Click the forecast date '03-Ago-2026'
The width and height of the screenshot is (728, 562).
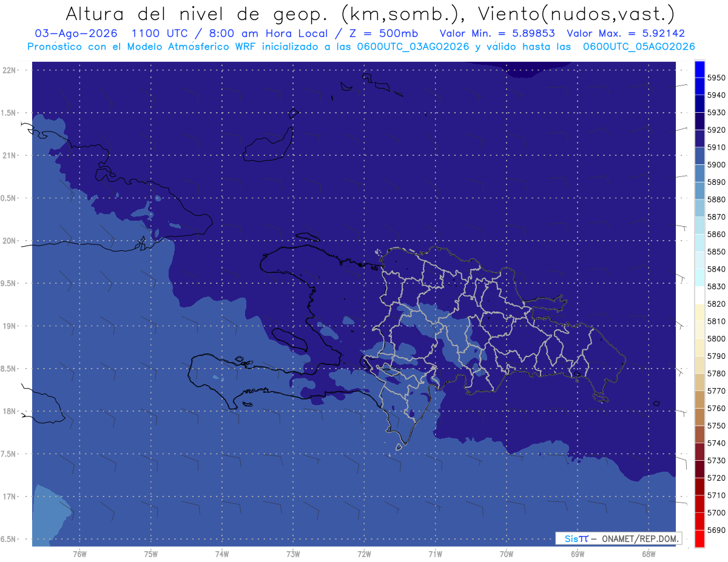pos(75,33)
